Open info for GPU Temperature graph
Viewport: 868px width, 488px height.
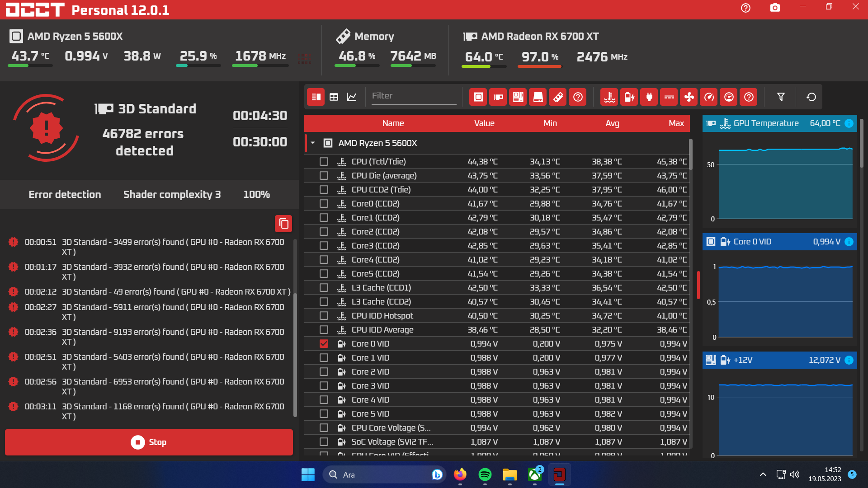point(849,123)
